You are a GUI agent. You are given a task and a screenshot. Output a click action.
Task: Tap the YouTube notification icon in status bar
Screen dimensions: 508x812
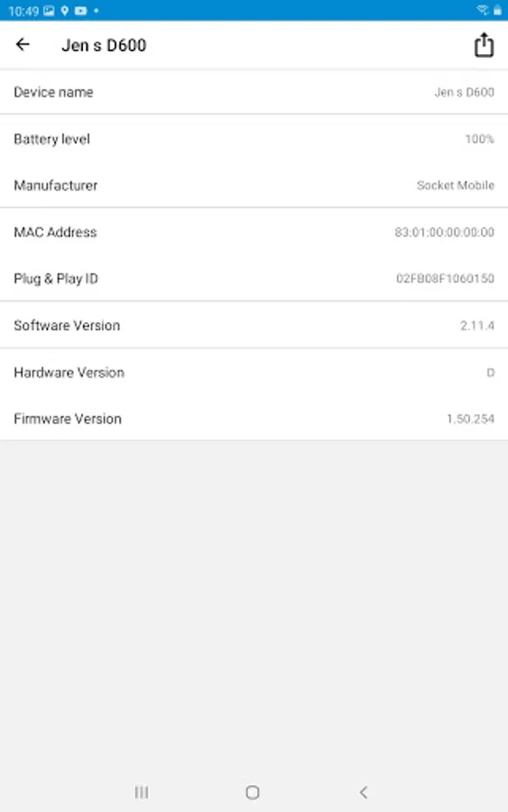coord(81,11)
